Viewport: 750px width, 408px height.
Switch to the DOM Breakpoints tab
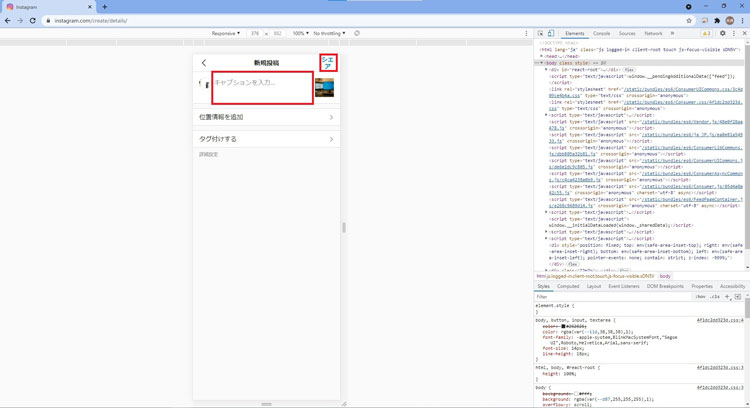click(x=665, y=286)
